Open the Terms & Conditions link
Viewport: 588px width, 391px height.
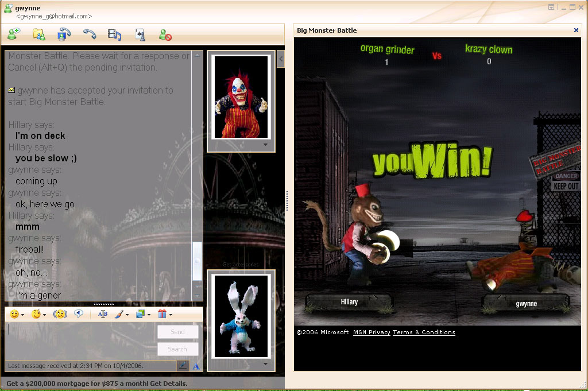[x=424, y=332]
